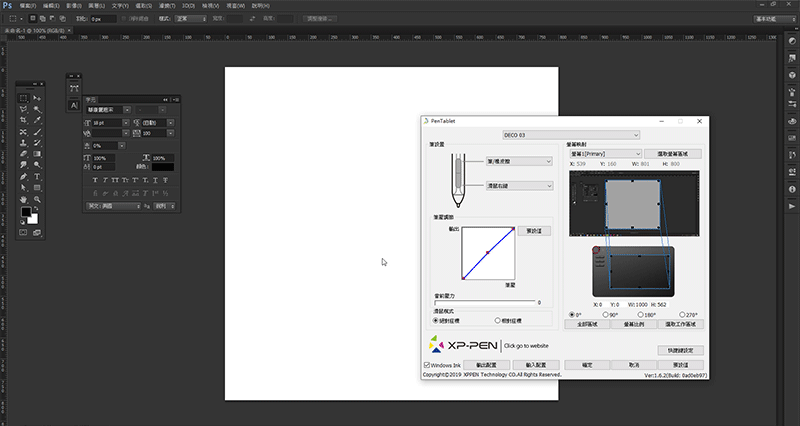The width and height of the screenshot is (800, 426).
Task: Select the untitled document tab
Action: click(x=35, y=31)
